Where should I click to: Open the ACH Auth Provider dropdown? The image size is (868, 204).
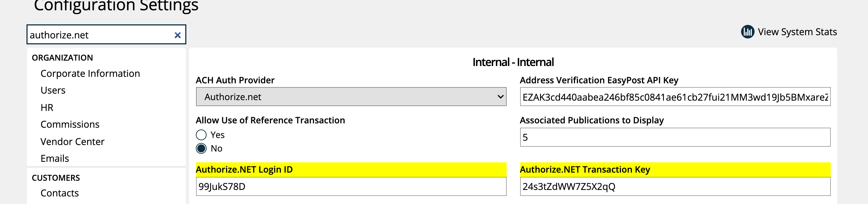click(351, 97)
